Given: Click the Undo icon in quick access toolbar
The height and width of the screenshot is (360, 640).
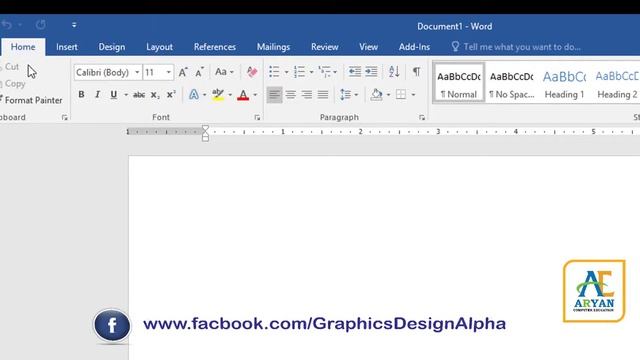Looking at the screenshot, I should tap(7, 25).
